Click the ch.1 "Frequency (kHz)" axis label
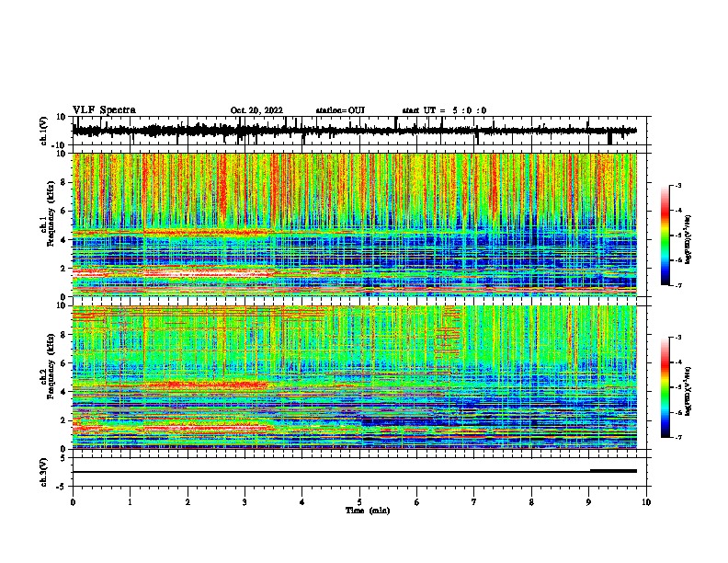728x563 pixels. click(50, 213)
